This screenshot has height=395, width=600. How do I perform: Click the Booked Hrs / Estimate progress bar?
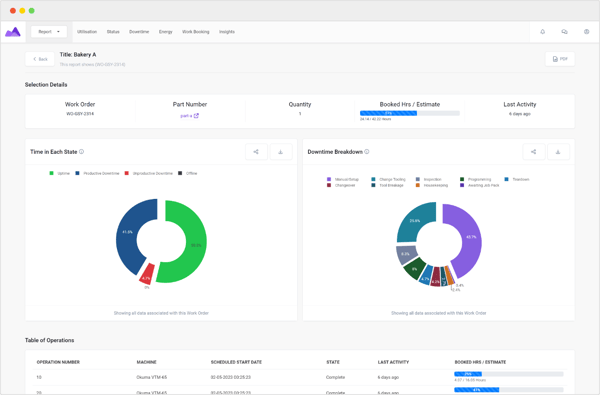pos(409,113)
